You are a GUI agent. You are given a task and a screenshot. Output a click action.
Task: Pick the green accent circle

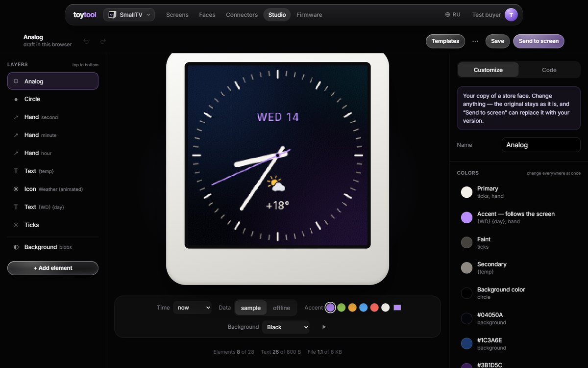pos(342,308)
